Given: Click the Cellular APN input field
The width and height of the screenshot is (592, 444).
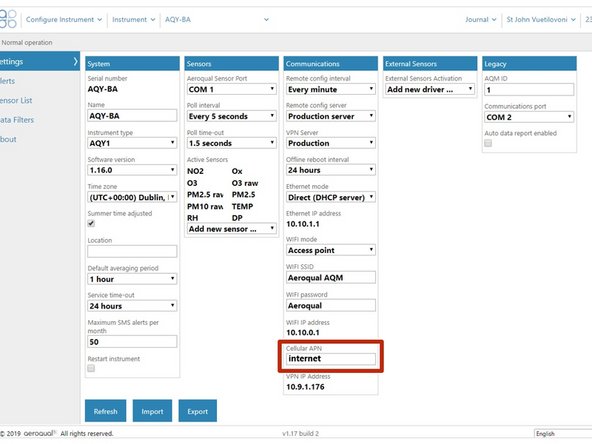Looking at the screenshot, I should coord(331,359).
